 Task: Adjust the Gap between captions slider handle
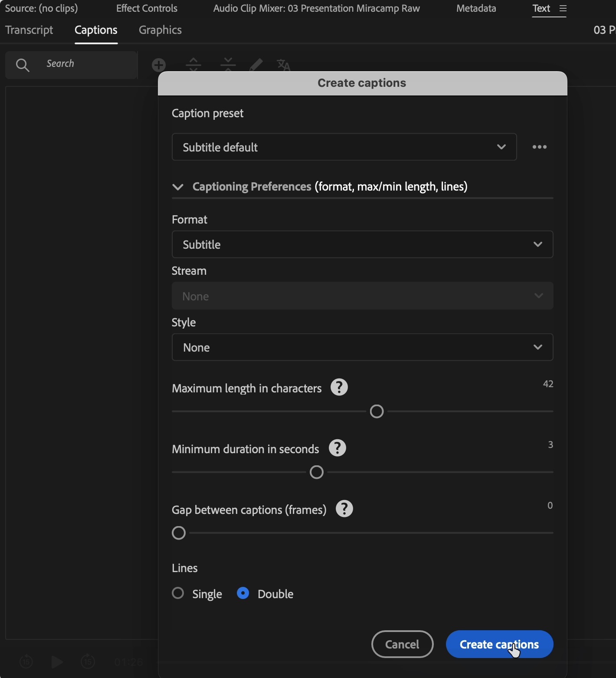(x=179, y=533)
